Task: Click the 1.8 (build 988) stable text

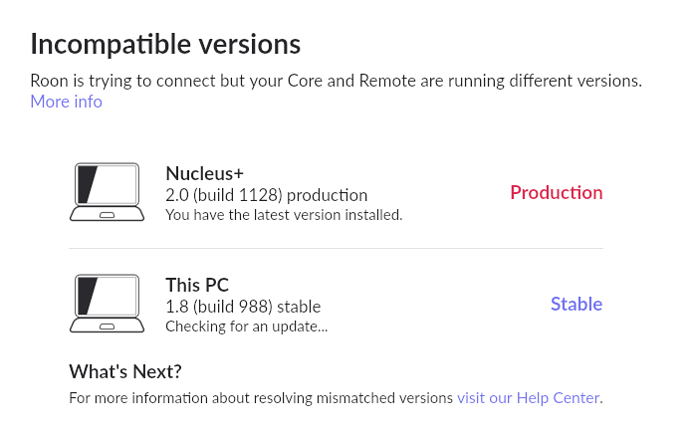Action: click(x=243, y=306)
